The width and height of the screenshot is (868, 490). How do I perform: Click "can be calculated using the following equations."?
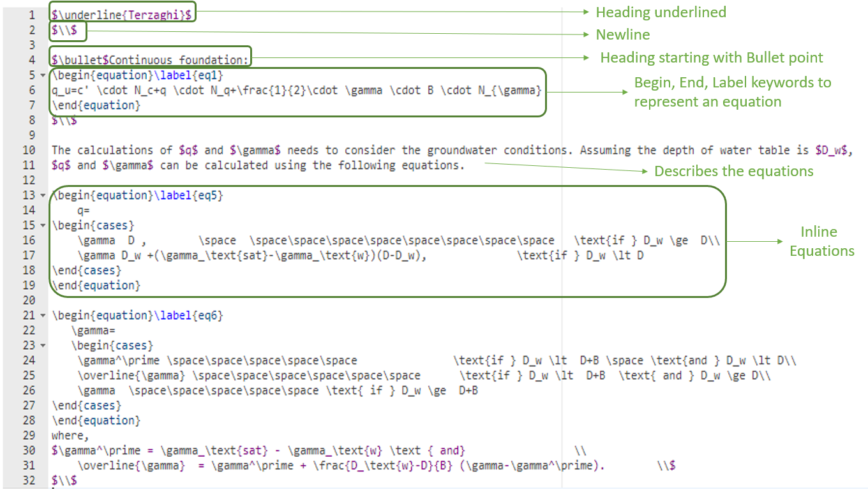313,165
